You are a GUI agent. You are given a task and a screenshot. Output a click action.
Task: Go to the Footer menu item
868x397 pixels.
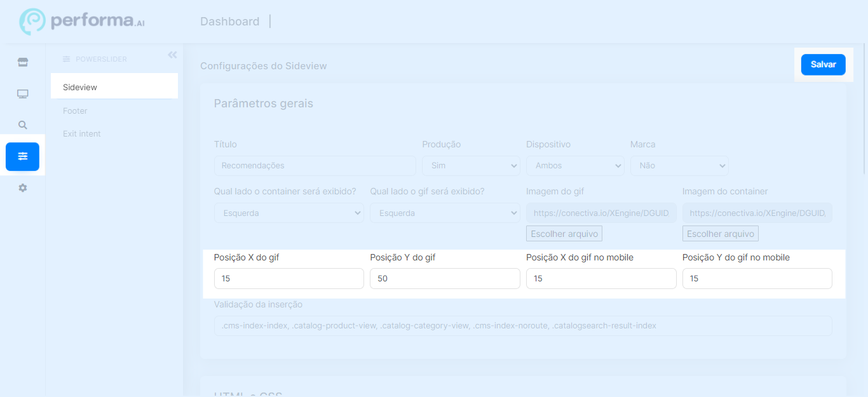pos(75,111)
